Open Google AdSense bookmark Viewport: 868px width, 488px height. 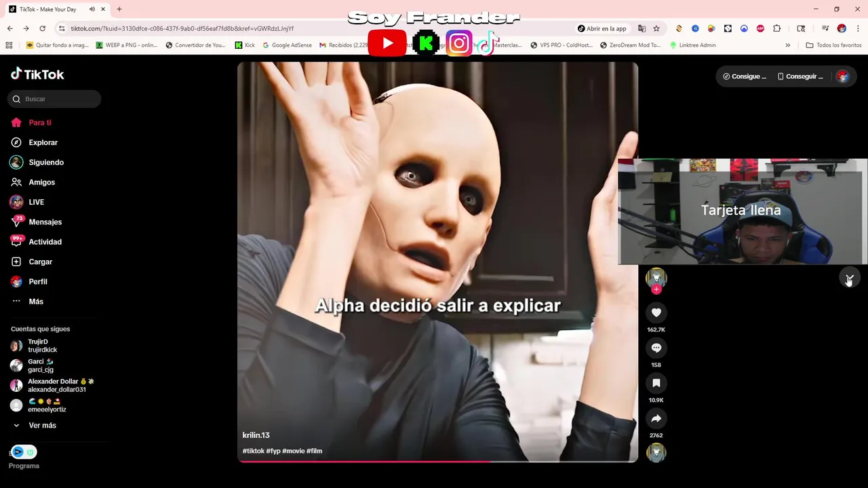tap(287, 45)
